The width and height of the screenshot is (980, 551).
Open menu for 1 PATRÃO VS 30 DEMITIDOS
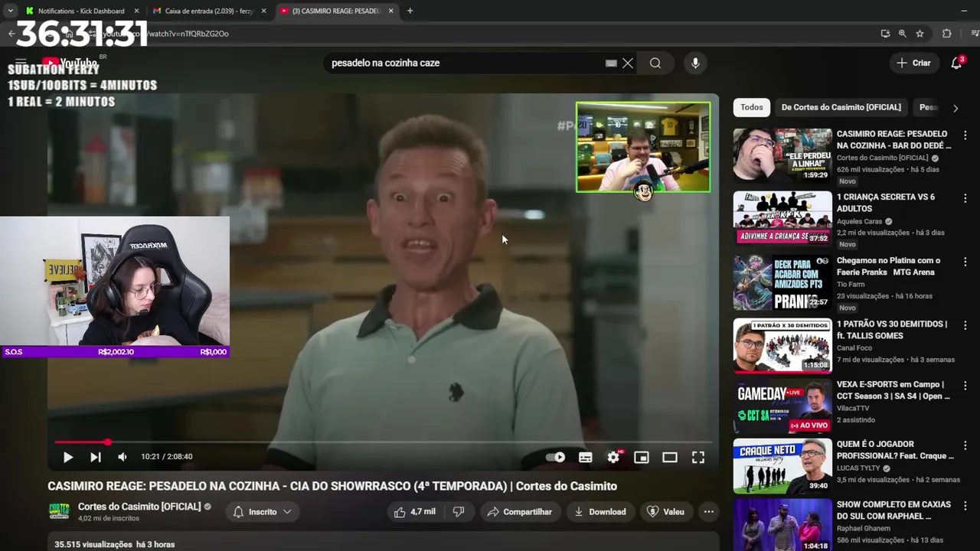click(965, 325)
